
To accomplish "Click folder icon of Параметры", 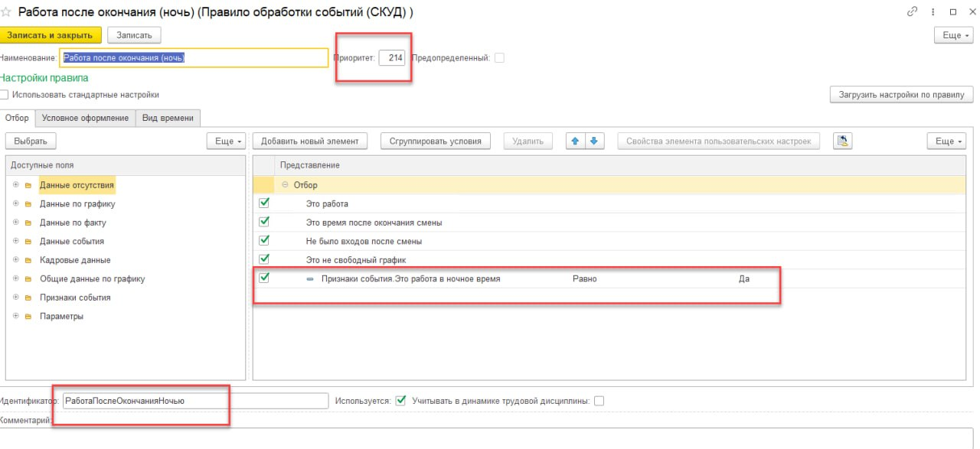I will click(x=28, y=317).
